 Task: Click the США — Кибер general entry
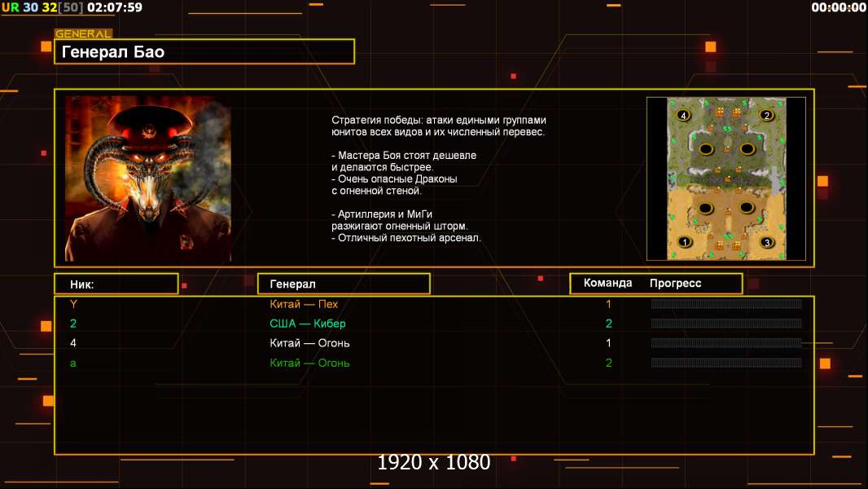(307, 324)
